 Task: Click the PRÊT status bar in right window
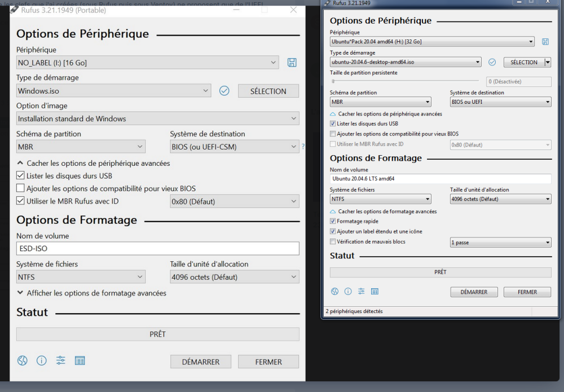click(440, 272)
